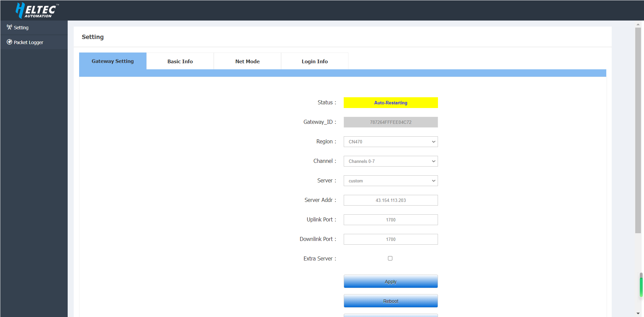Expand the Channel dropdown showing Channels 0-7
Screen dimensions: 644x317
[x=391, y=161]
